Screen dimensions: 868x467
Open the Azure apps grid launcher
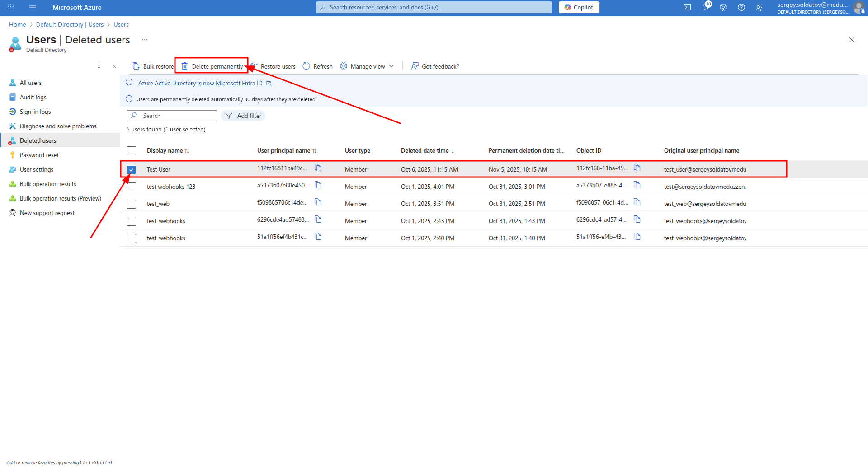click(11, 7)
